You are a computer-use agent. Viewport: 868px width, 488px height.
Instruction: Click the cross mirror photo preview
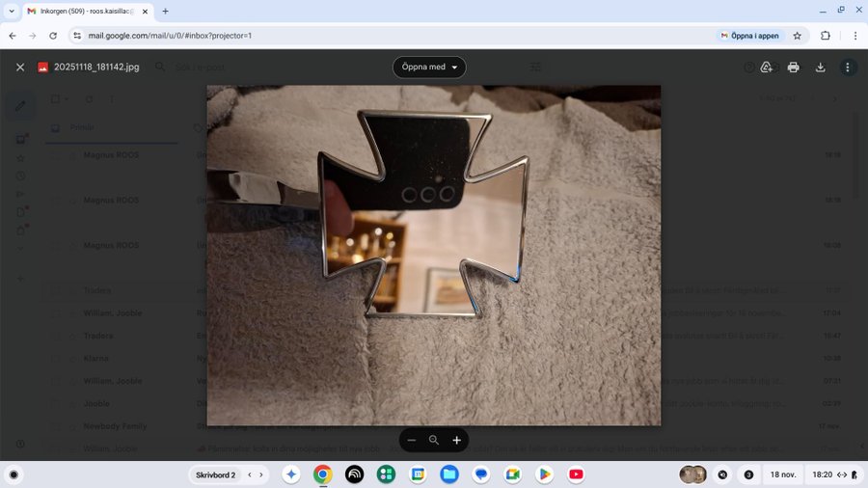tap(434, 255)
